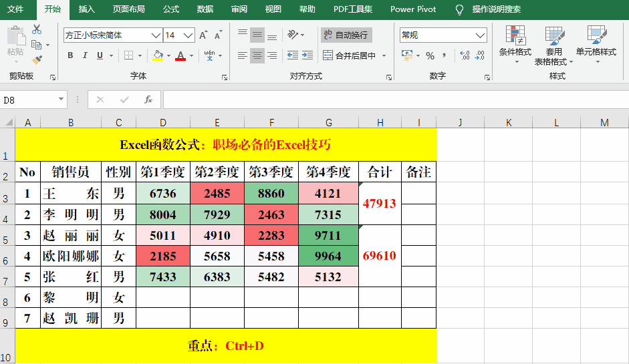Click accounting number format icon
This screenshot has width=629, height=364.
(x=407, y=55)
